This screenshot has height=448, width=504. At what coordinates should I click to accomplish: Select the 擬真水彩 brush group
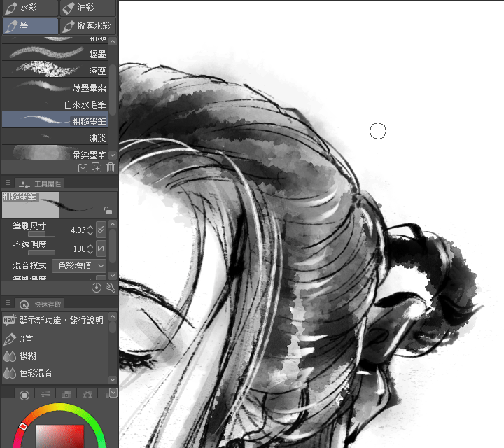[x=87, y=26]
